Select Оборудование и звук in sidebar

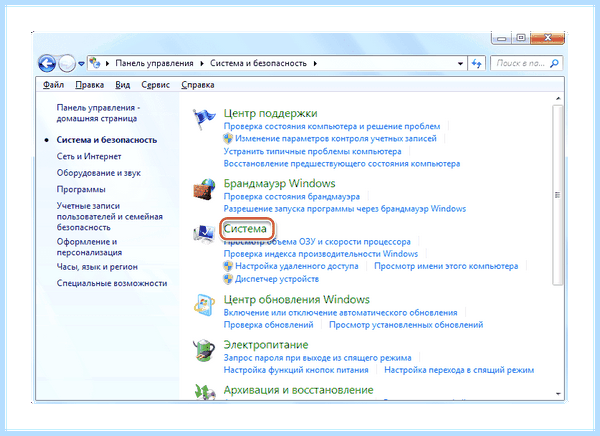pyautogui.click(x=99, y=173)
